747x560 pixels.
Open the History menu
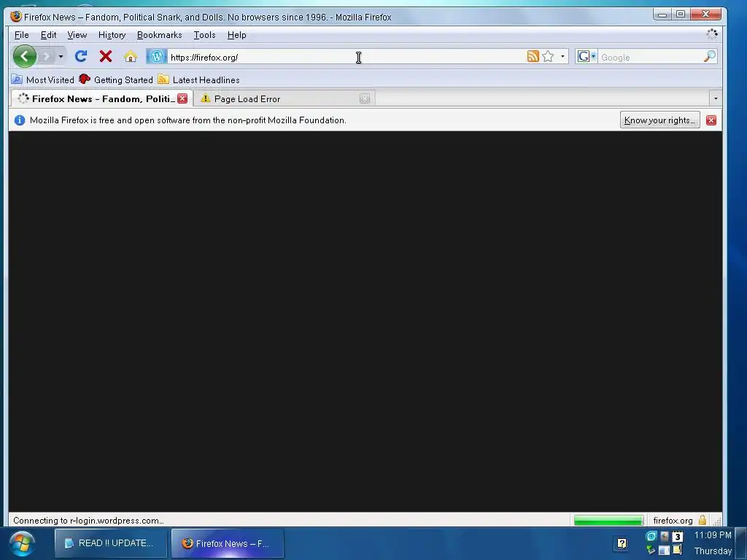tap(112, 35)
